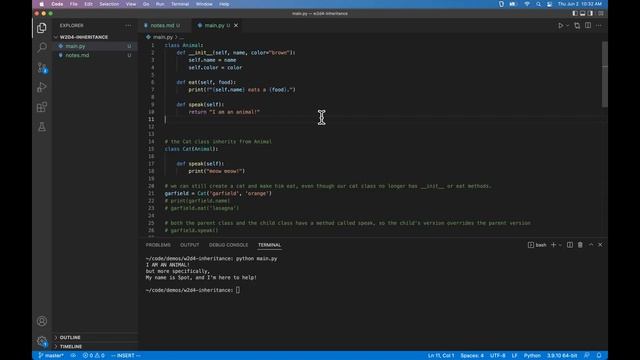Close the main.py editor tab
640x360 pixels.
point(236,26)
